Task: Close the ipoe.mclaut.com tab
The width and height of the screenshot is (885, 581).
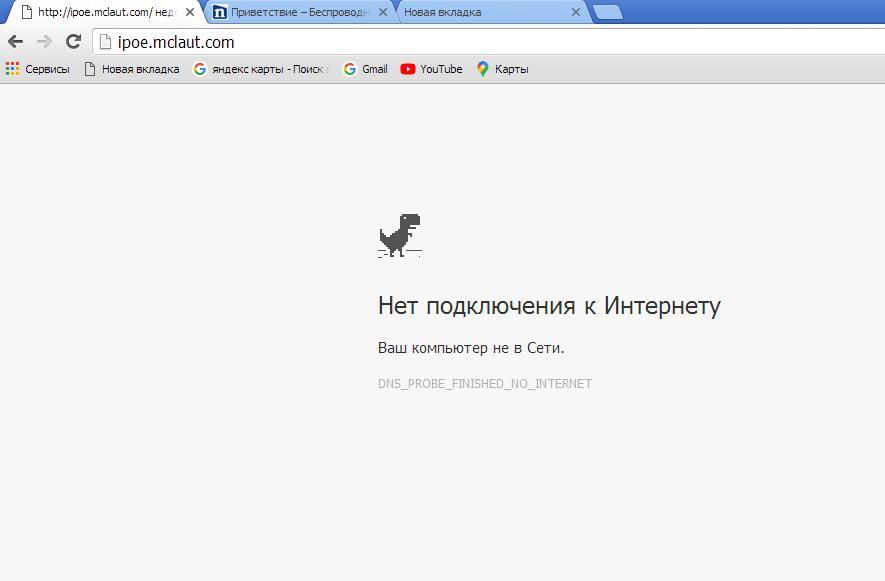Action: coord(190,12)
